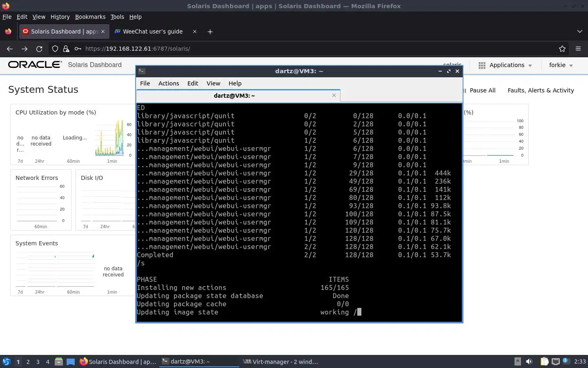The height and width of the screenshot is (368, 588).
Task: Click the update notification tray icon
Action: 566,361
